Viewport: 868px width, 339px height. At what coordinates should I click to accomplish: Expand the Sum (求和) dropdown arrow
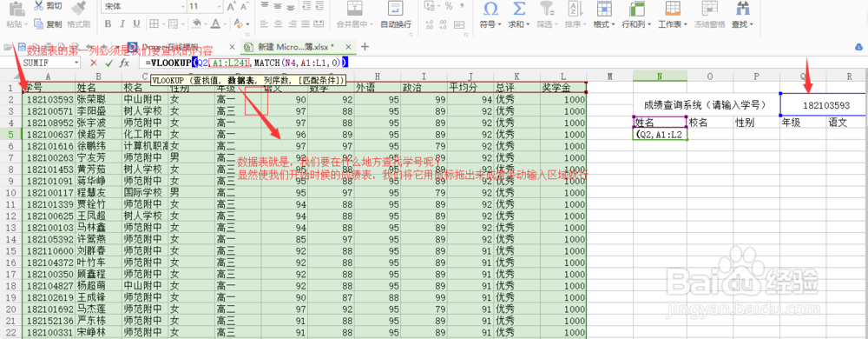(527, 25)
